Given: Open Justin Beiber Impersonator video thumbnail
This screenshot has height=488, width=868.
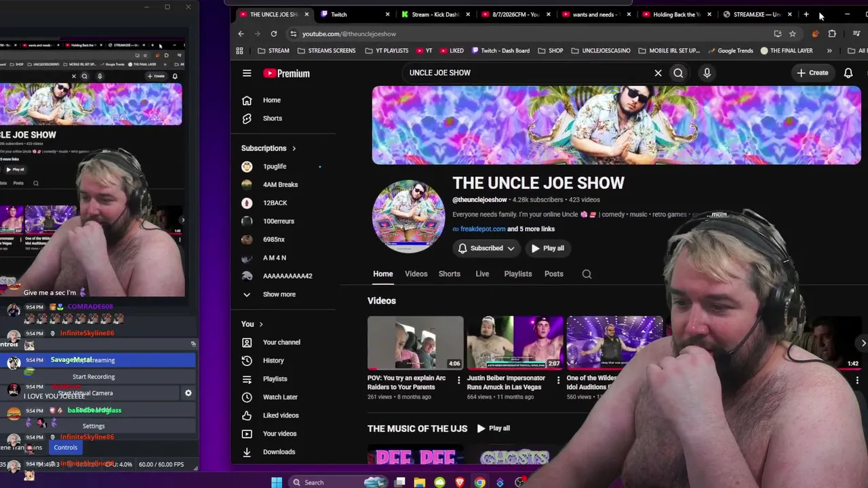Looking at the screenshot, I should 515,343.
